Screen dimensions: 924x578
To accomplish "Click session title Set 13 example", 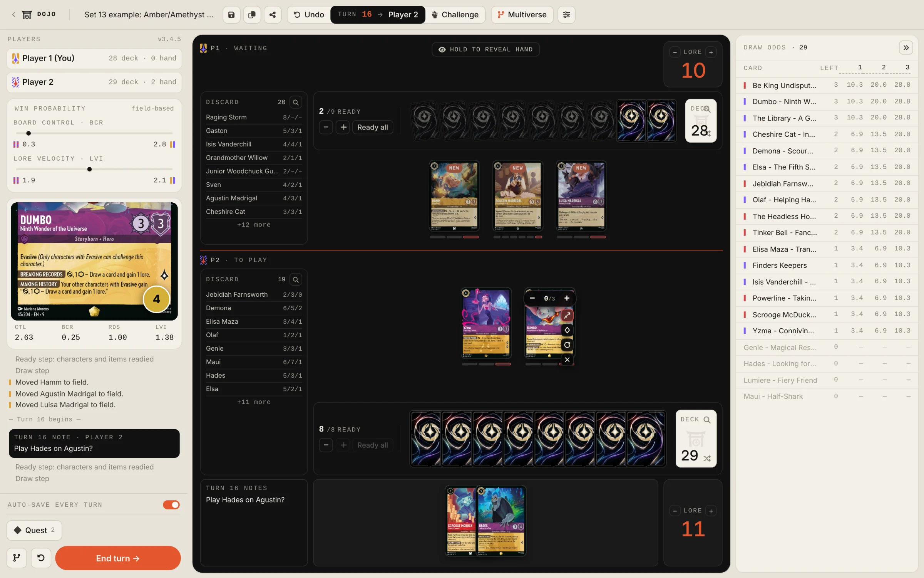I will point(149,15).
